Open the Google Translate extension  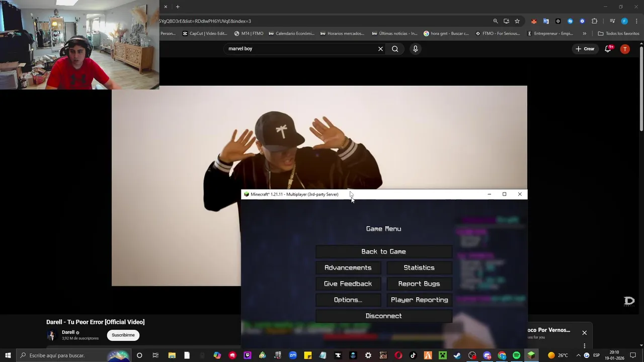click(546, 21)
